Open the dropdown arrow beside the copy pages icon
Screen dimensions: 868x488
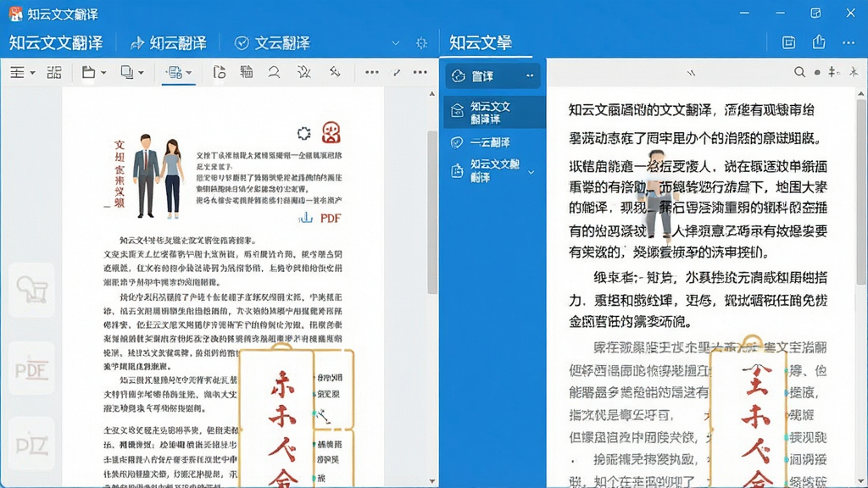(x=142, y=73)
